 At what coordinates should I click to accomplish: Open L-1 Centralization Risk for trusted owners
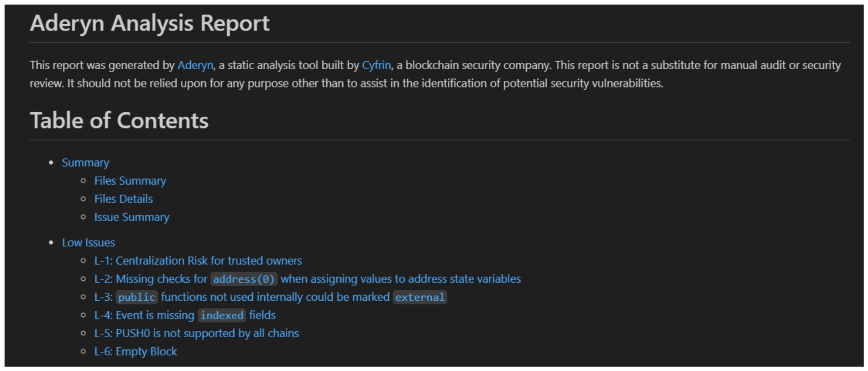coord(198,261)
